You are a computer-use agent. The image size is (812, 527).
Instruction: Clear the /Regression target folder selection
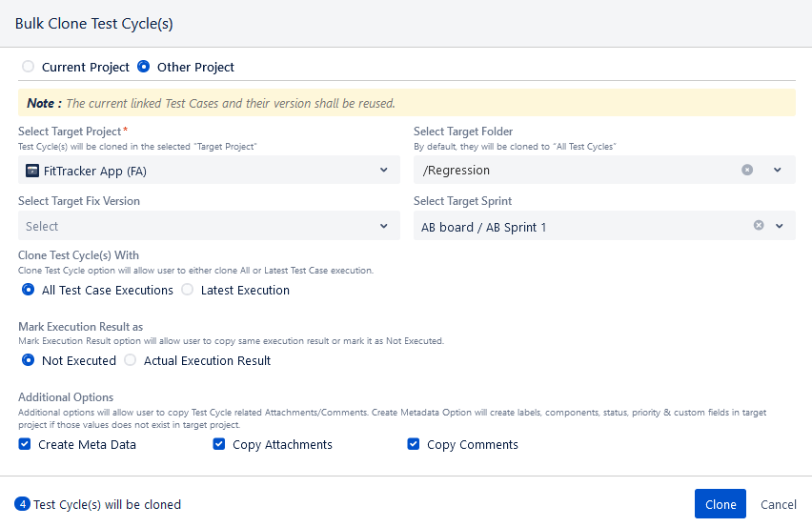point(747,170)
